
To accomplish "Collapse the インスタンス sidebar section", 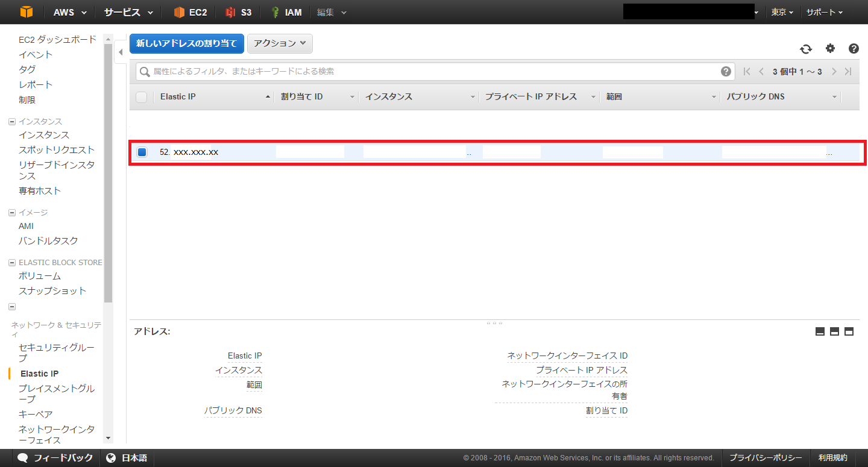I will pos(12,122).
